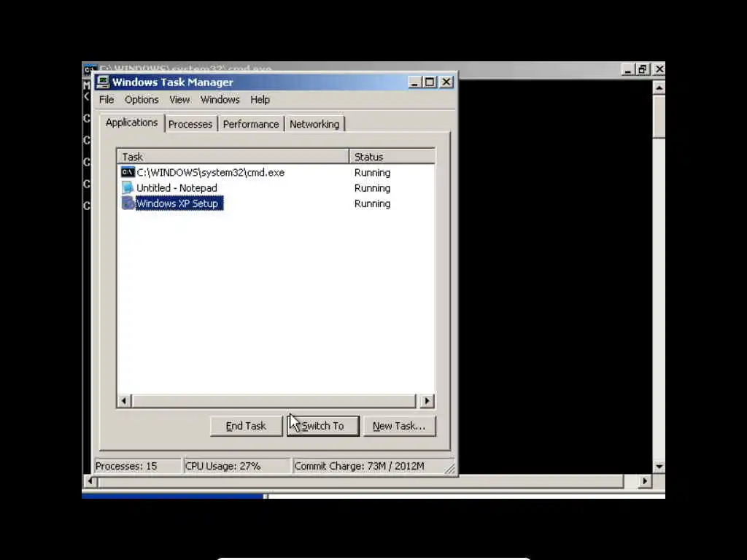Switch to the Networking tab
Screen dimensions: 747x560
click(314, 124)
